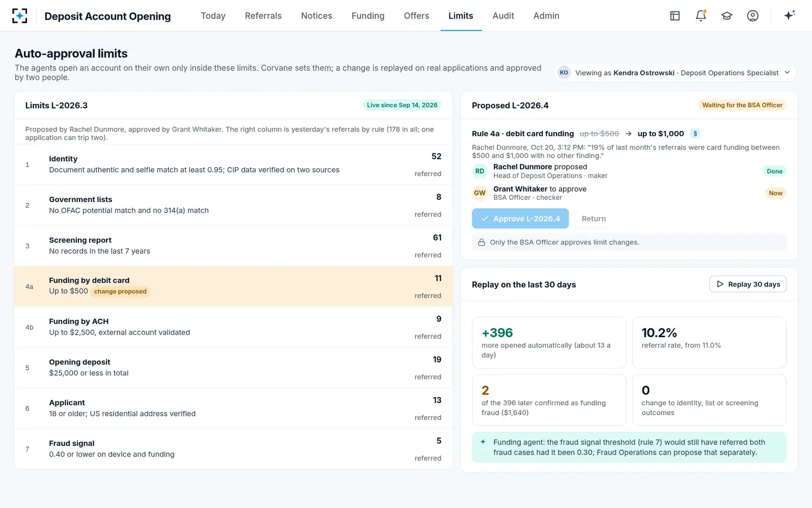Select the Offers tab

(417, 16)
